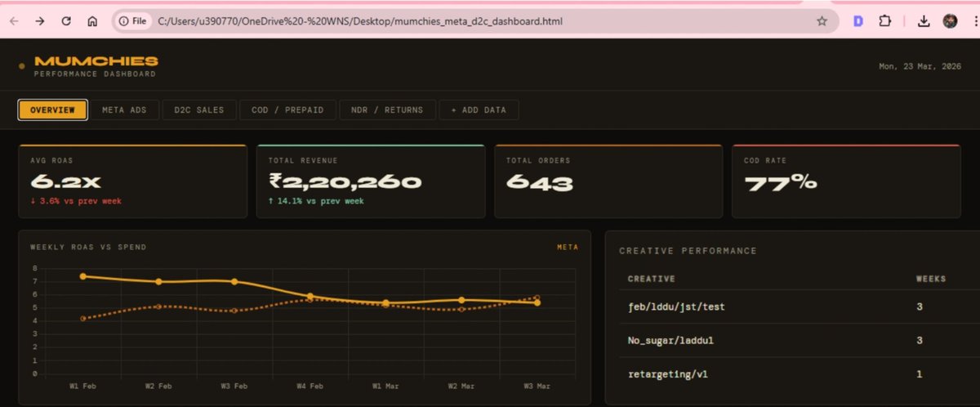980x407 pixels.
Task: Open the browser home page
Action: [x=92, y=21]
